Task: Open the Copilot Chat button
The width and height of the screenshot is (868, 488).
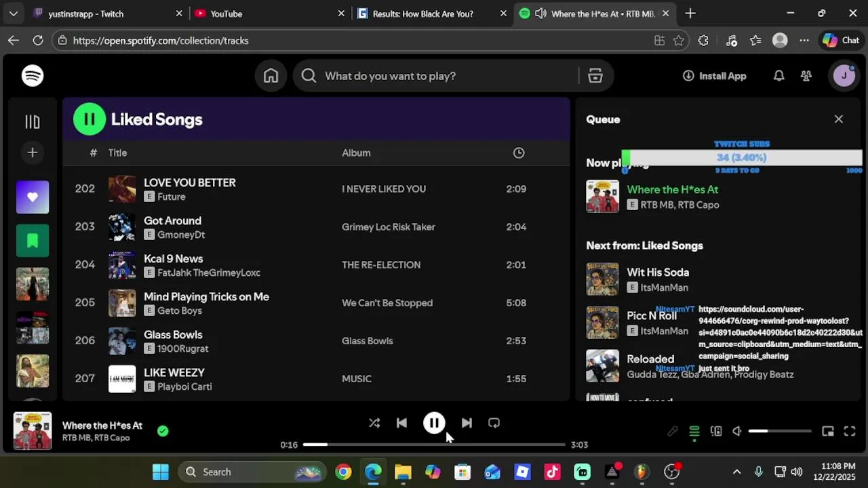Action: 842,41
